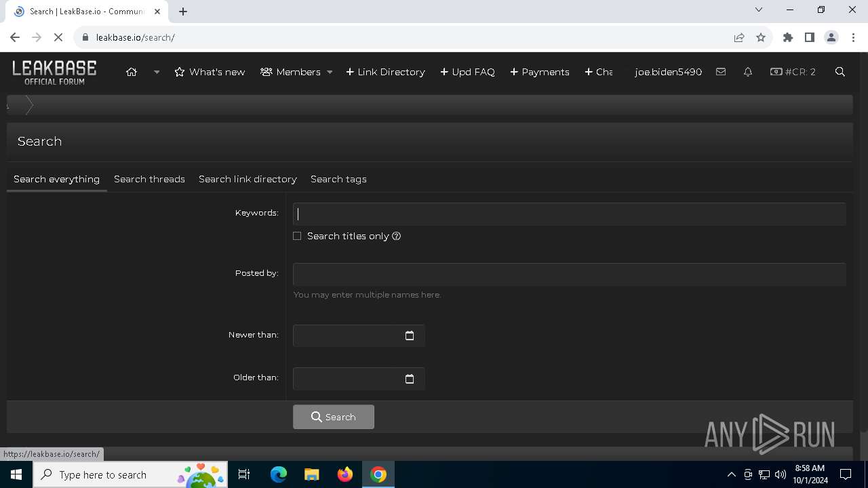The width and height of the screenshot is (868, 488).
Task: Launch Firefox from the taskbar
Action: click(345, 474)
